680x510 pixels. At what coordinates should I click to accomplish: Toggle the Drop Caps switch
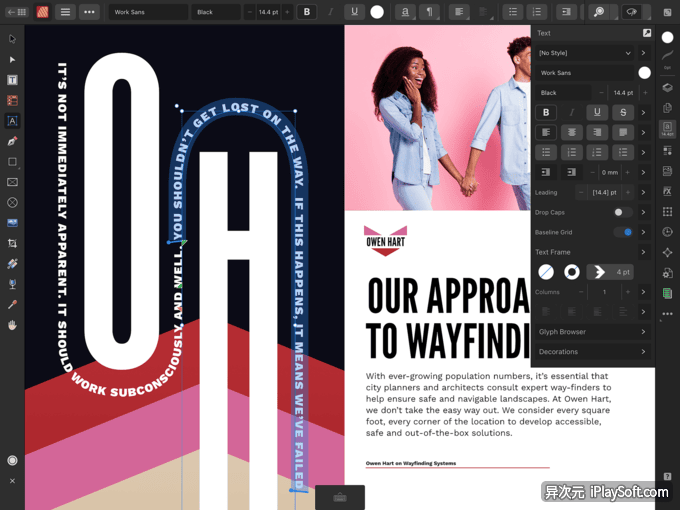[x=622, y=212]
